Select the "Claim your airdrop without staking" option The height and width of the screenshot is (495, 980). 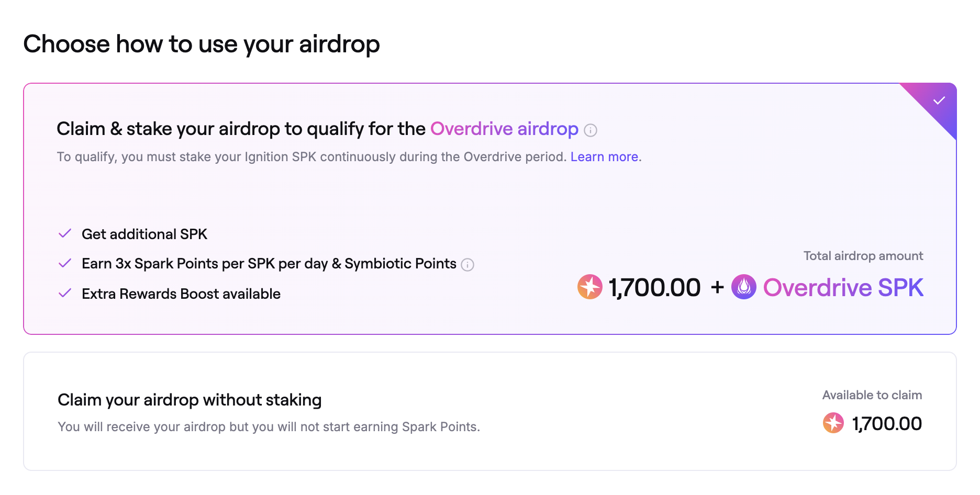(x=190, y=400)
